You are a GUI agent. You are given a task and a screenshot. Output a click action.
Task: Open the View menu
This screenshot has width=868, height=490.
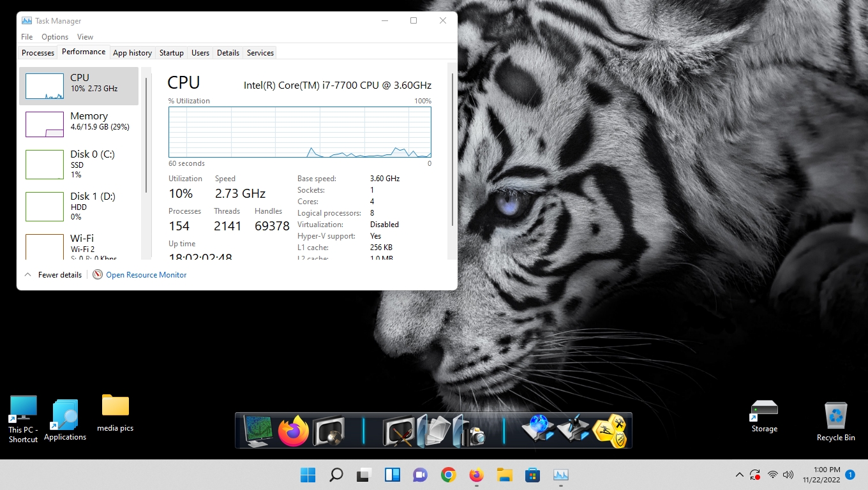tap(85, 37)
